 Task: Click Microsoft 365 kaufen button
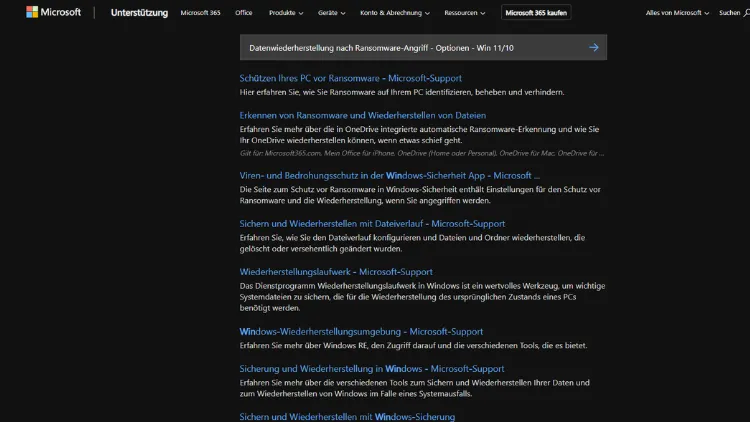[536, 13]
